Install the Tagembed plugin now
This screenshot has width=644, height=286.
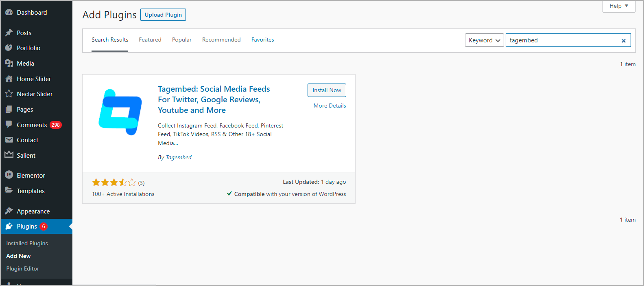point(327,90)
